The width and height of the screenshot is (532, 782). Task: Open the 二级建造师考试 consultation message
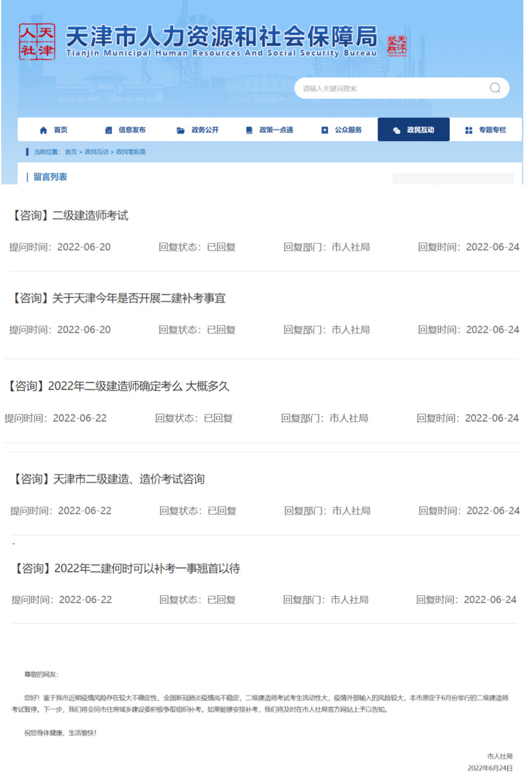tap(70, 216)
